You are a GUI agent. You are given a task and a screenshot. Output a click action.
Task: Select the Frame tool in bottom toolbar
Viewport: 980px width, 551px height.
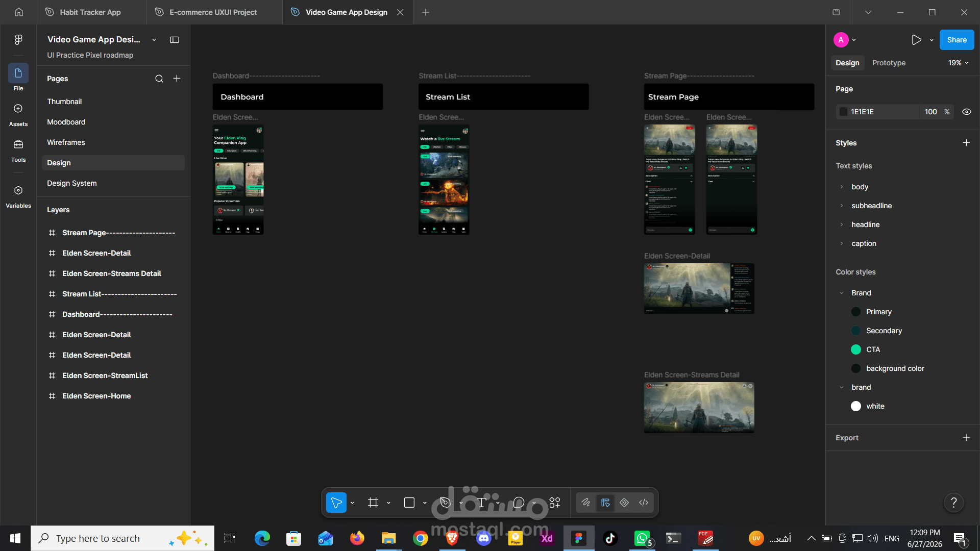point(373,503)
